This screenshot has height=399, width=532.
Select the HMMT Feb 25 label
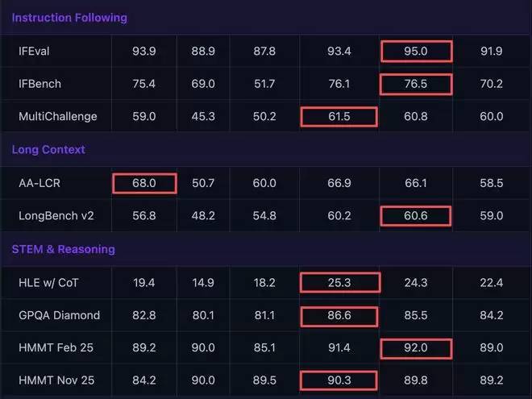pyautogui.click(x=55, y=348)
